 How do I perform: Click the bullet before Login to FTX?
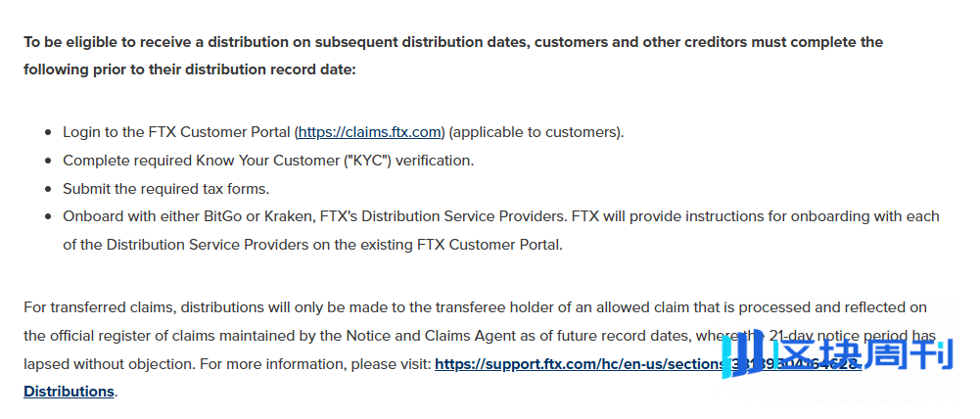pos(48,133)
